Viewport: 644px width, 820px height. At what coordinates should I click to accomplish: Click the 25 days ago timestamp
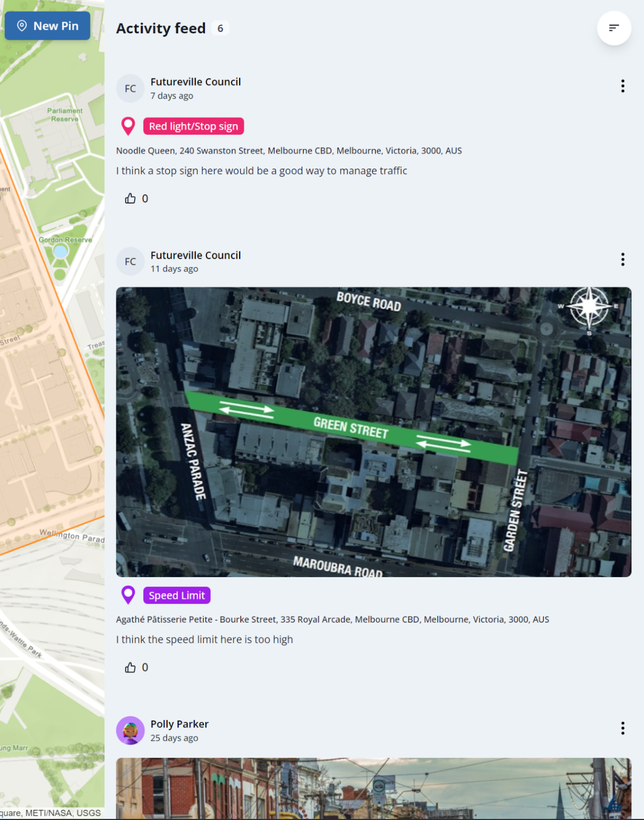coord(174,738)
